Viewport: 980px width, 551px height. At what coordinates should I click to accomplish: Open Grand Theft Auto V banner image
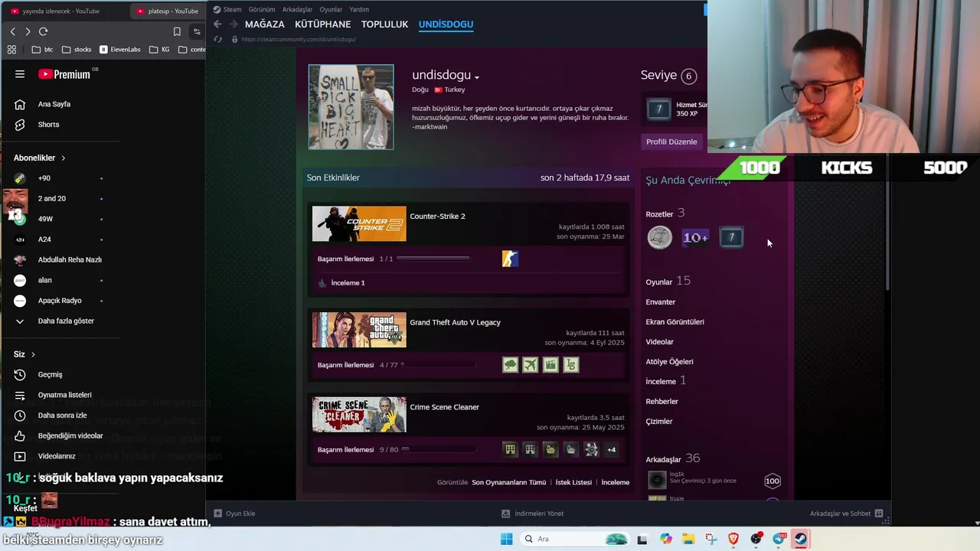point(359,330)
